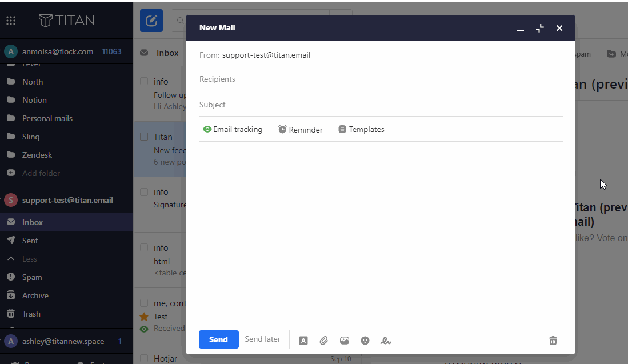Focus the Recipients field
This screenshot has width=628, height=364.
(x=381, y=79)
